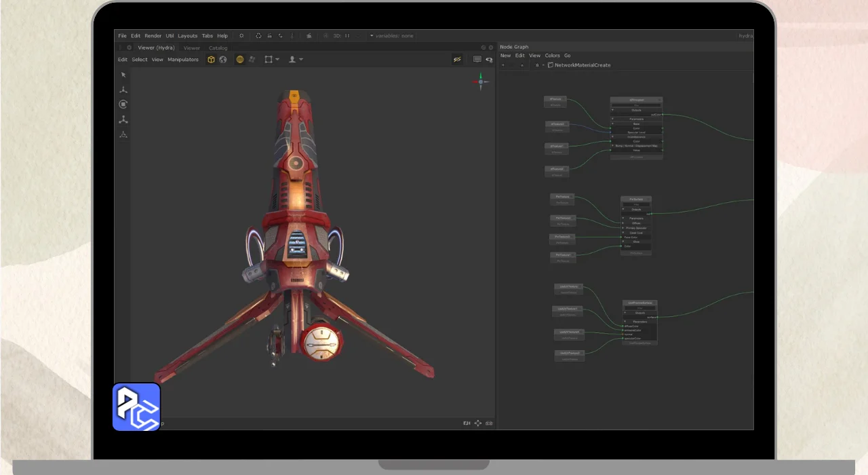This screenshot has width=868, height=475.
Task: Toggle the monitor display icon in viewer
Action: tap(477, 60)
